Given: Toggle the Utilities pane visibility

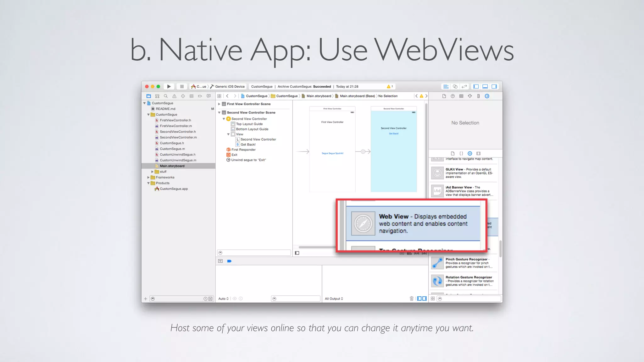Looking at the screenshot, I should click(x=494, y=86).
